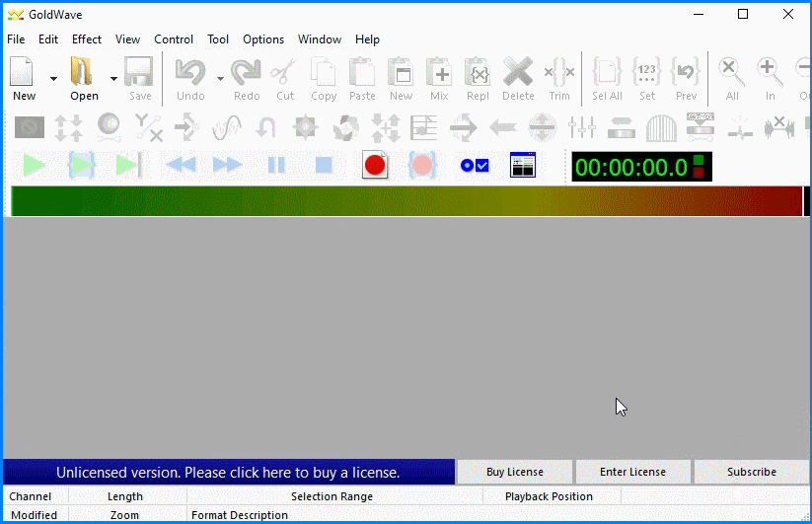Click the Delete X icon
This screenshot has height=524, width=812.
point(518,72)
